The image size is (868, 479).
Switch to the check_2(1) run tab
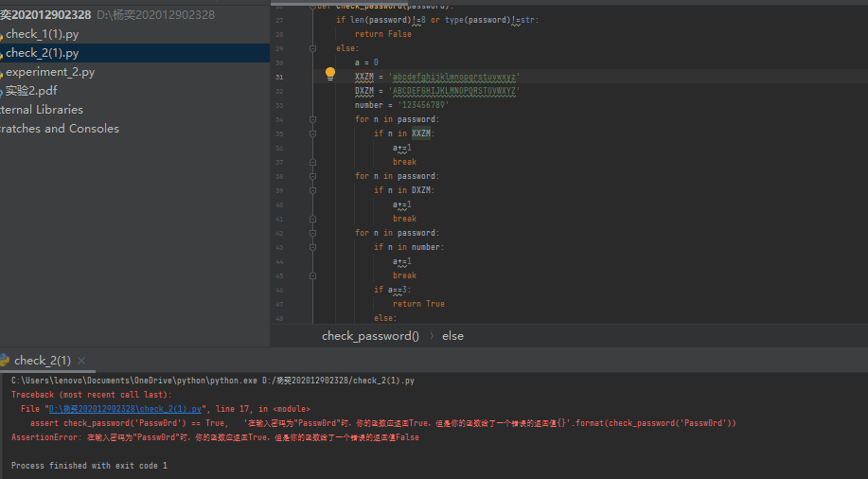43,361
